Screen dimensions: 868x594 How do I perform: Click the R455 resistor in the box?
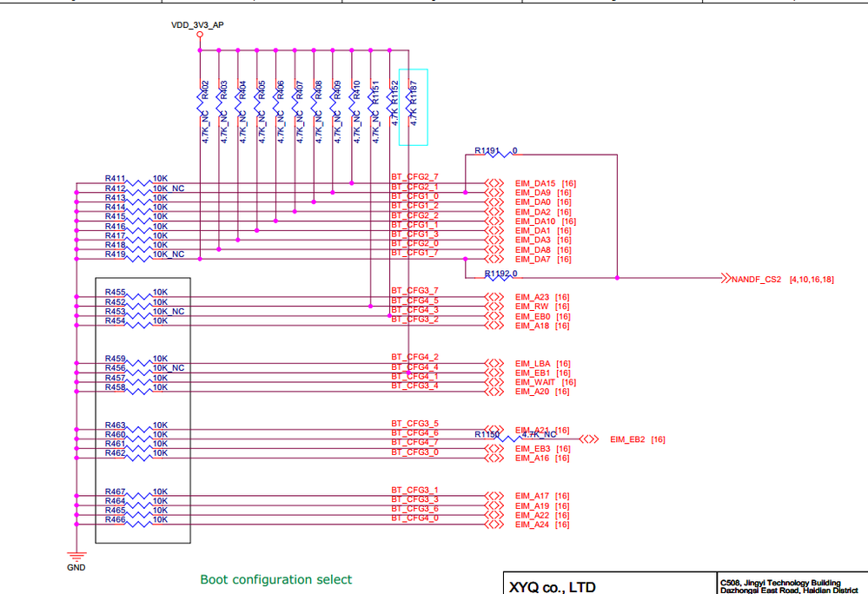138,296
